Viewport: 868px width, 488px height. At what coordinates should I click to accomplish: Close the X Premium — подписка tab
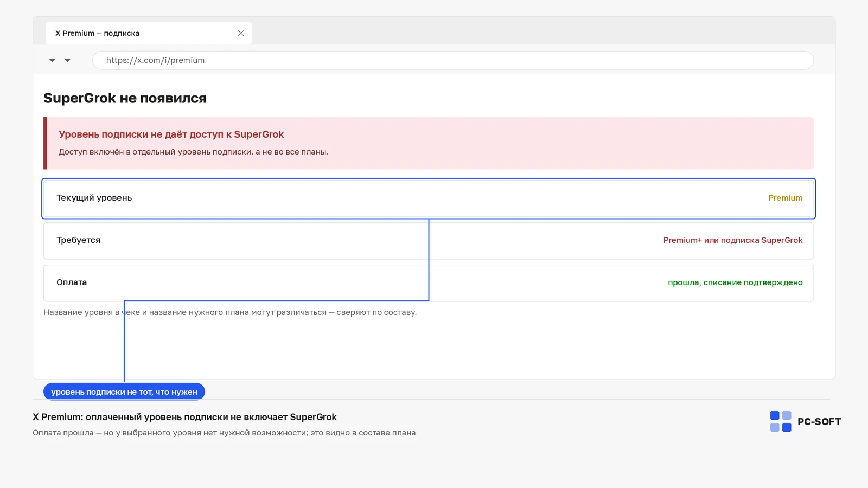(241, 33)
